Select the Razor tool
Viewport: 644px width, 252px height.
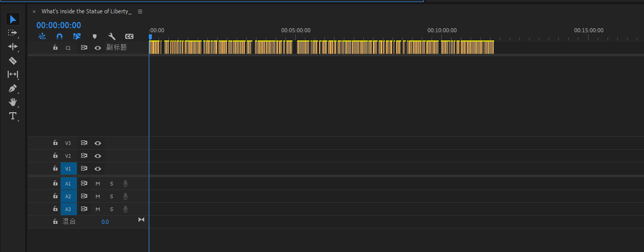pyautogui.click(x=13, y=60)
